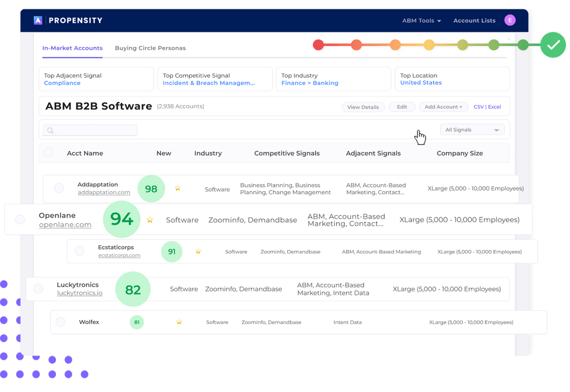The image size is (570, 392).
Task: Toggle the select-all checkbox in header
Action: pyautogui.click(x=49, y=153)
